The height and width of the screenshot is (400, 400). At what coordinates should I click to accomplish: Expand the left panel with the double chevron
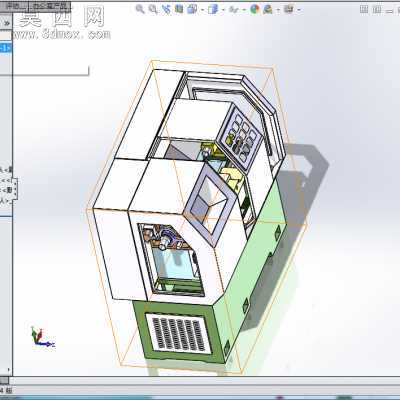pyautogui.click(x=6, y=23)
